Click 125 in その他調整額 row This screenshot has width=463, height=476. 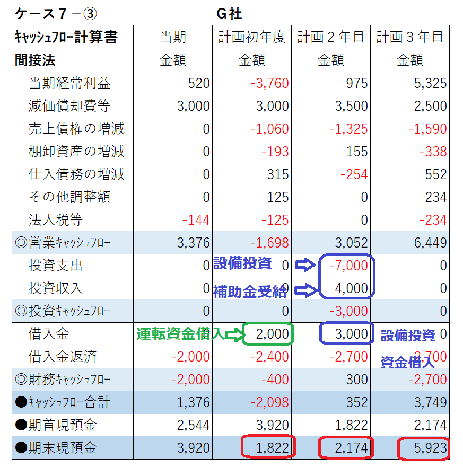278,197
